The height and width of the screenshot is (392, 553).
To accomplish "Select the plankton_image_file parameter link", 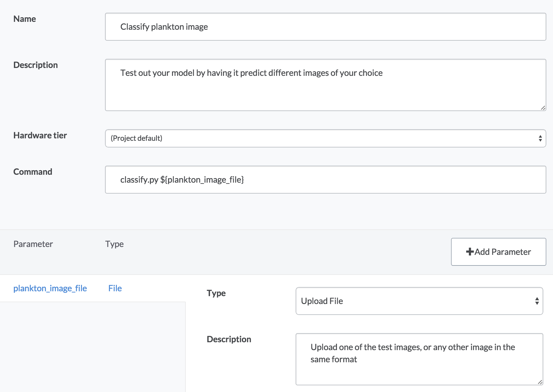I will click(x=50, y=288).
